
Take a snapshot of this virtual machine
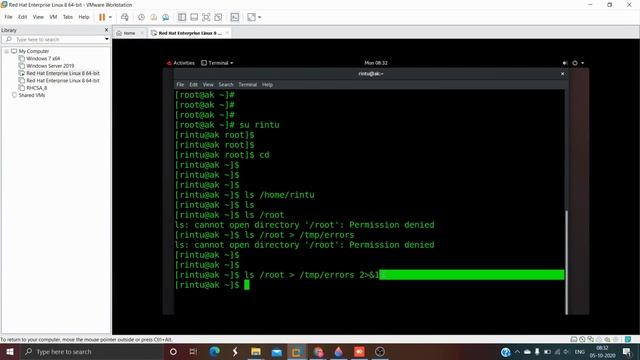pos(141,17)
